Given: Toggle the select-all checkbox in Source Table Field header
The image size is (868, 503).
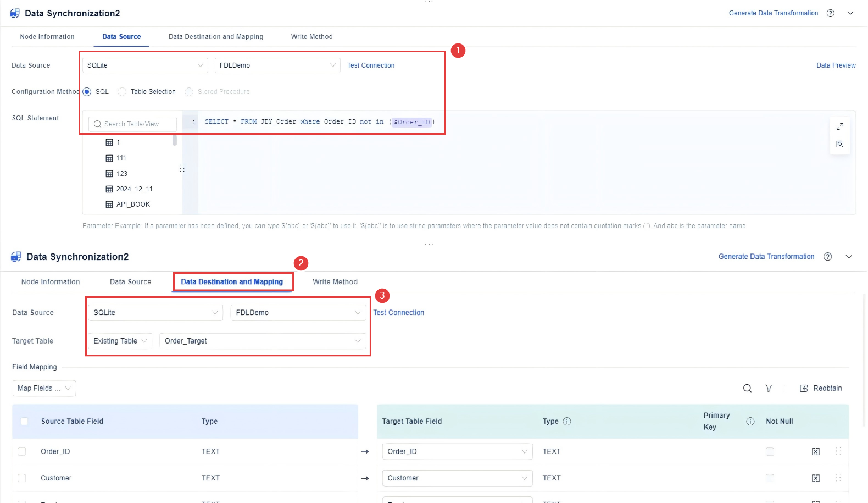Looking at the screenshot, I should click(x=24, y=422).
